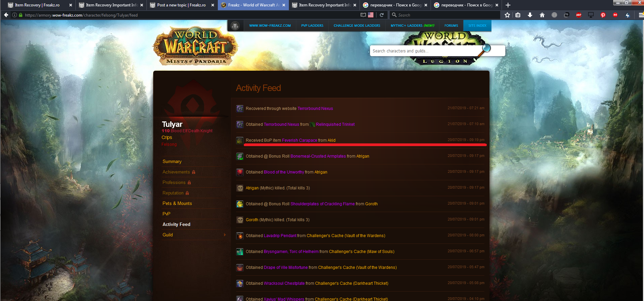This screenshot has height=301, width=644.
Task: Click the Blood of the Unworthy item icon
Action: pyautogui.click(x=240, y=172)
